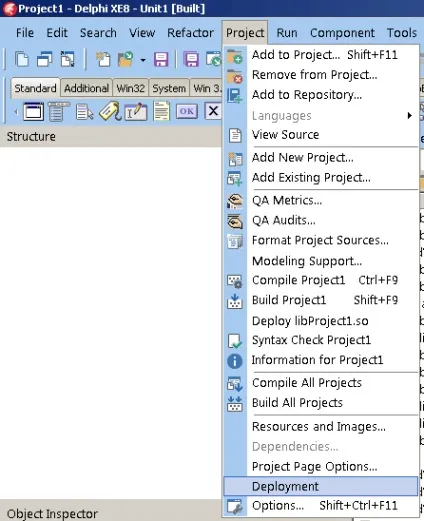The image size is (424, 521).
Task: Select the TLabel tag component icon
Action: click(x=110, y=111)
